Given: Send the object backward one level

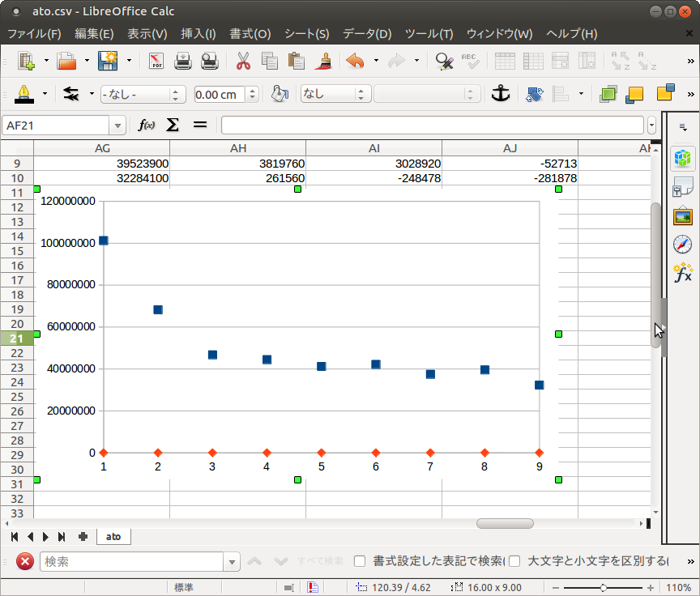Looking at the screenshot, I should click(666, 93).
